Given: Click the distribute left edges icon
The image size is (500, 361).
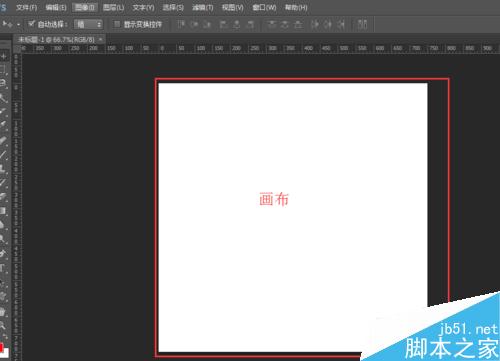Looking at the screenshot, I should [x=315, y=24].
